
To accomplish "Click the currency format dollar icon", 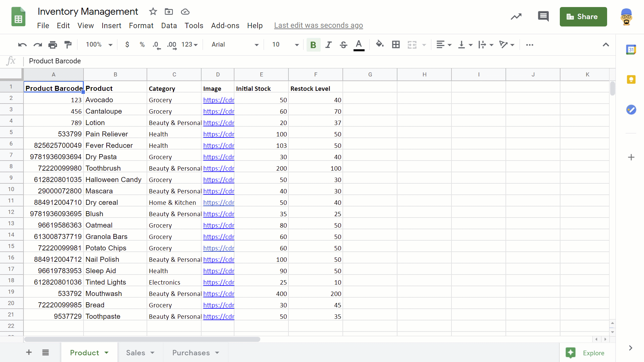I will click(x=127, y=44).
